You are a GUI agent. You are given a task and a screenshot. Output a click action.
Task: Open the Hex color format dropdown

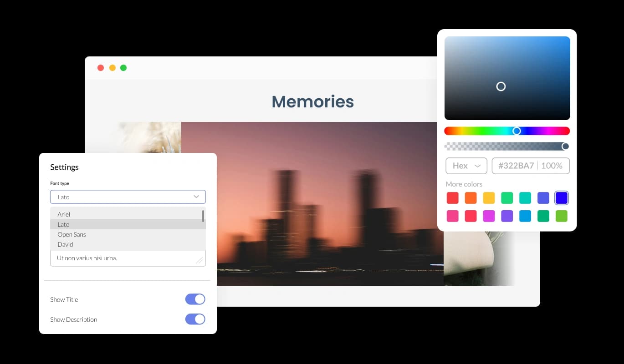pyautogui.click(x=466, y=166)
